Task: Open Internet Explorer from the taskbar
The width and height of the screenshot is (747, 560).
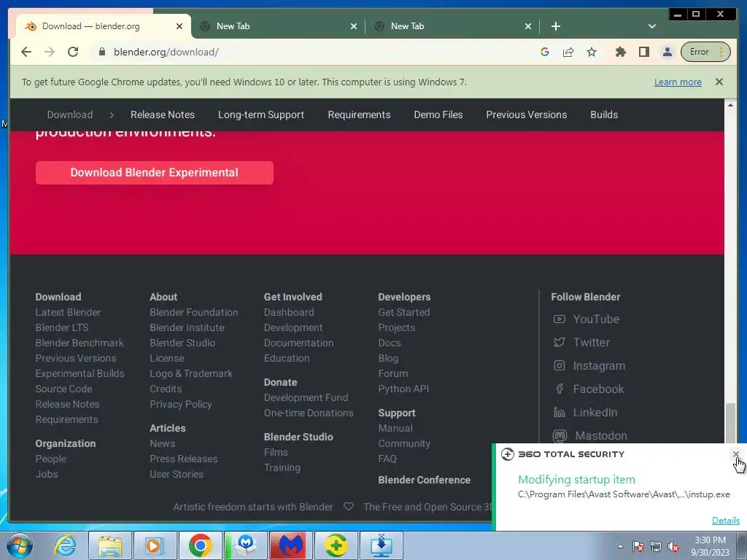Action: [x=65, y=545]
